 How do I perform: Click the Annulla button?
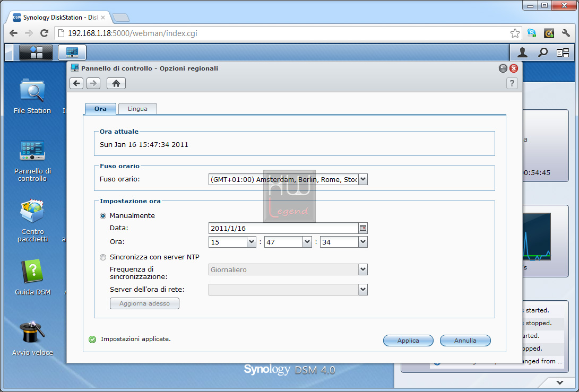point(465,341)
